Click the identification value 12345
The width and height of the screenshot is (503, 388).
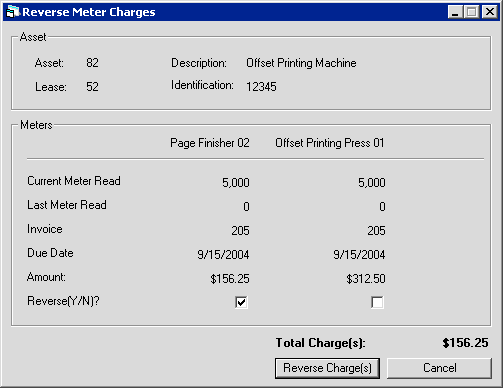[261, 87]
